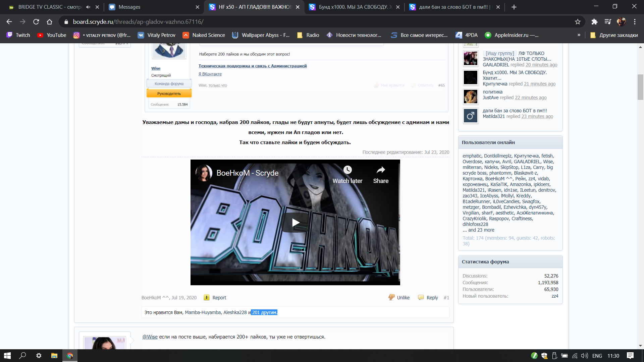This screenshot has height=362, width=644.
Task: Open the 201 другим likes list
Action: pos(264,312)
